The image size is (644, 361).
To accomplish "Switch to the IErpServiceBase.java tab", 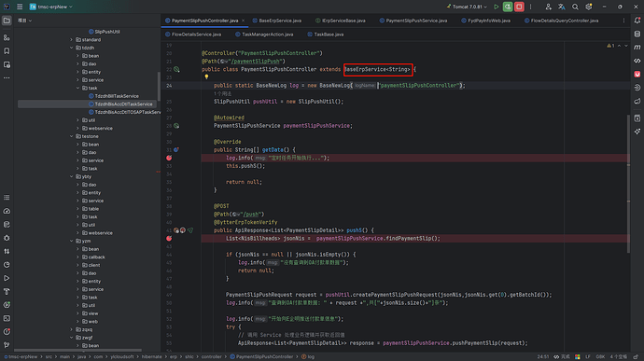I will click(340, 21).
